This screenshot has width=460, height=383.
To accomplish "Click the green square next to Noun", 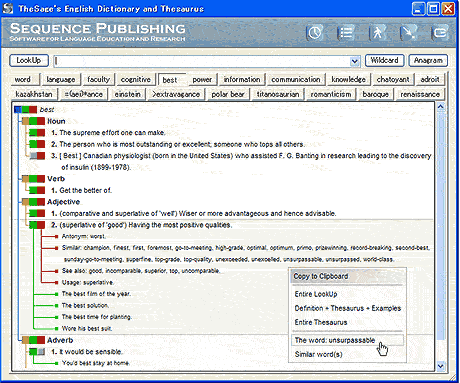I will [x=33, y=121].
